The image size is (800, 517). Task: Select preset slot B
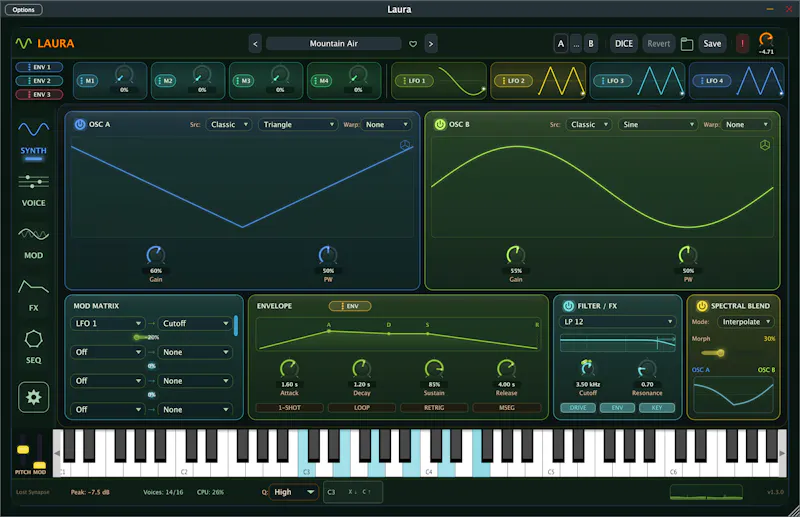tap(591, 44)
